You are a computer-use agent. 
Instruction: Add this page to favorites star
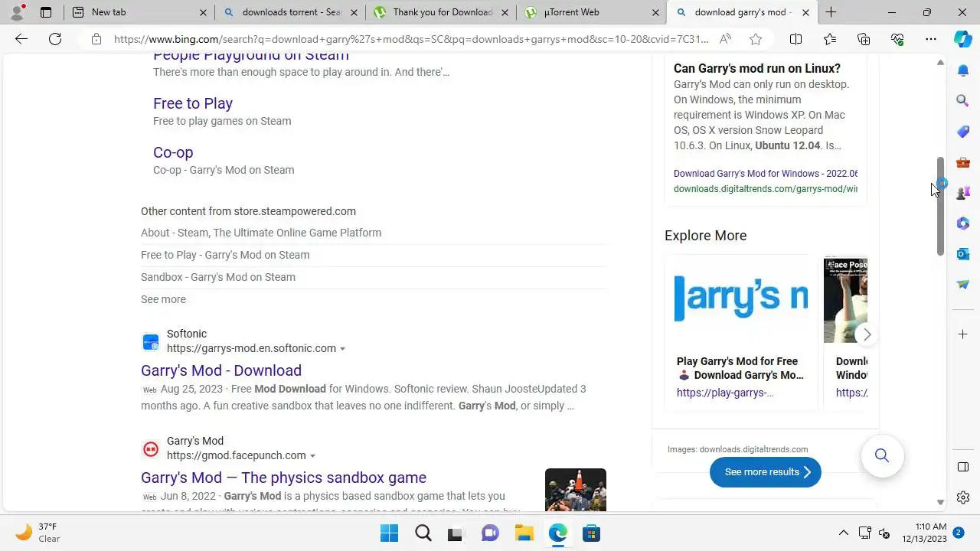[756, 39]
